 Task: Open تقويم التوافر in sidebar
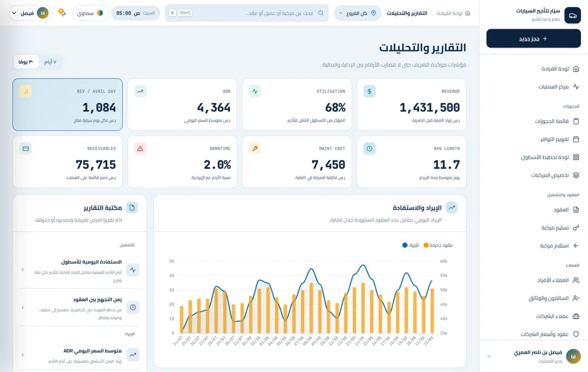533,139
